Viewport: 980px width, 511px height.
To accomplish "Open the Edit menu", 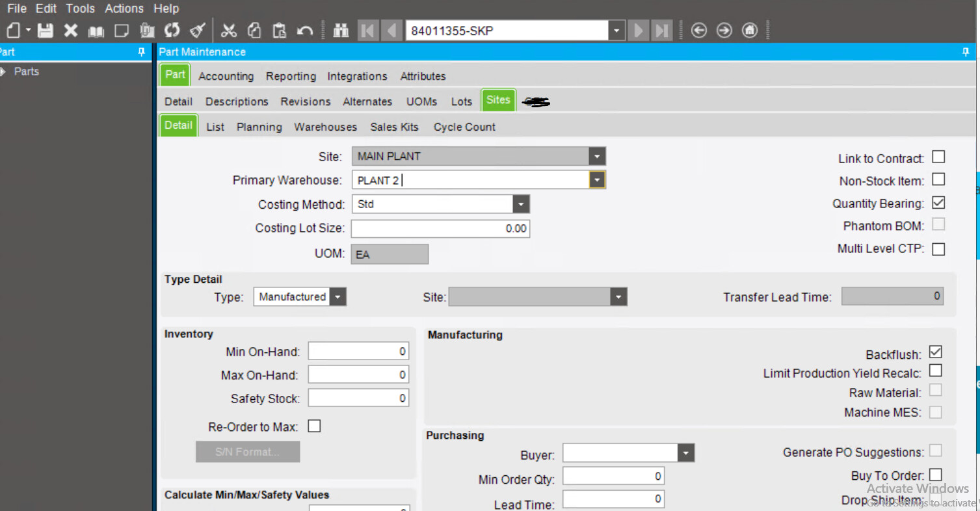I will 46,8.
